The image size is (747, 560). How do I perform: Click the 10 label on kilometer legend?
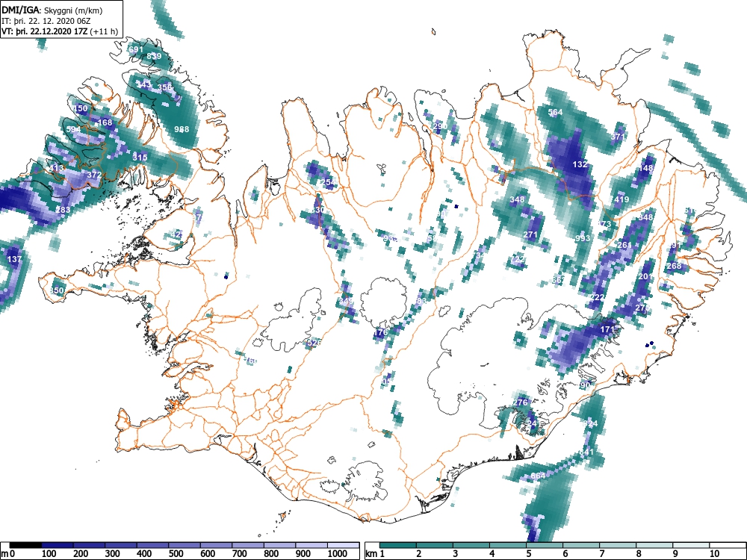pos(713,554)
